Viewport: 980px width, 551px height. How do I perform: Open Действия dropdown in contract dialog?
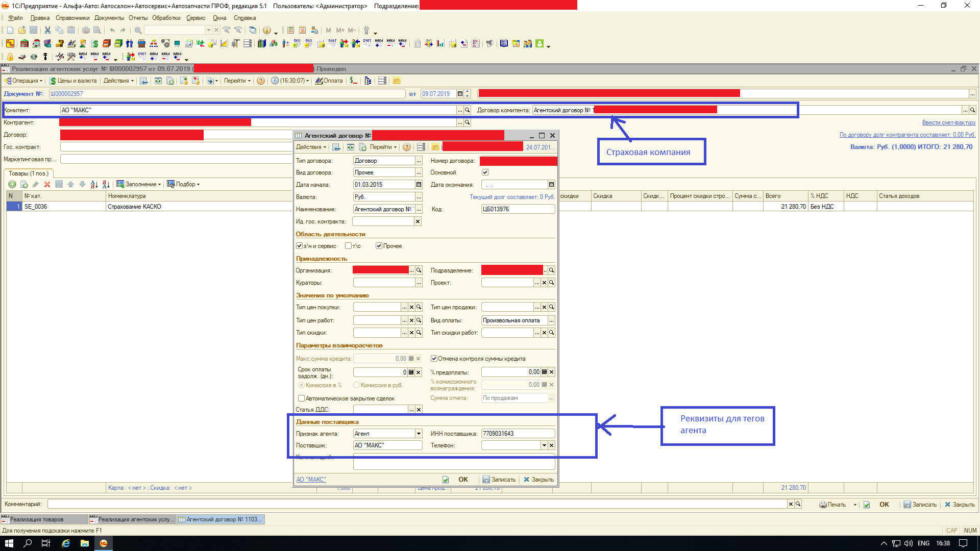(311, 147)
